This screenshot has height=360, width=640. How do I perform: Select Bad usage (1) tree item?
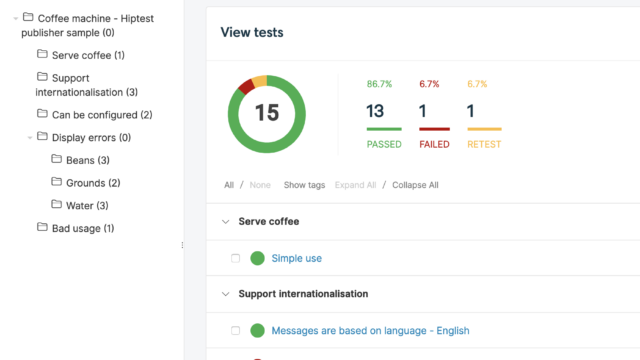[x=83, y=228]
